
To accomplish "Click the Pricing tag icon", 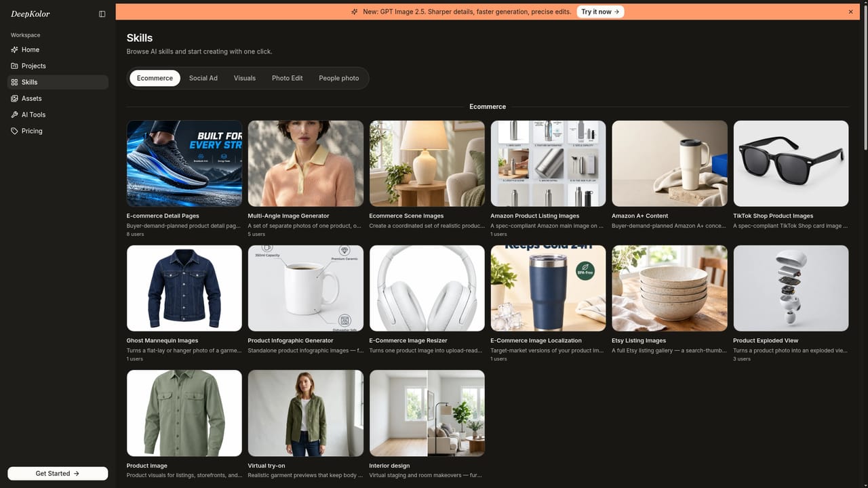I will tap(15, 131).
